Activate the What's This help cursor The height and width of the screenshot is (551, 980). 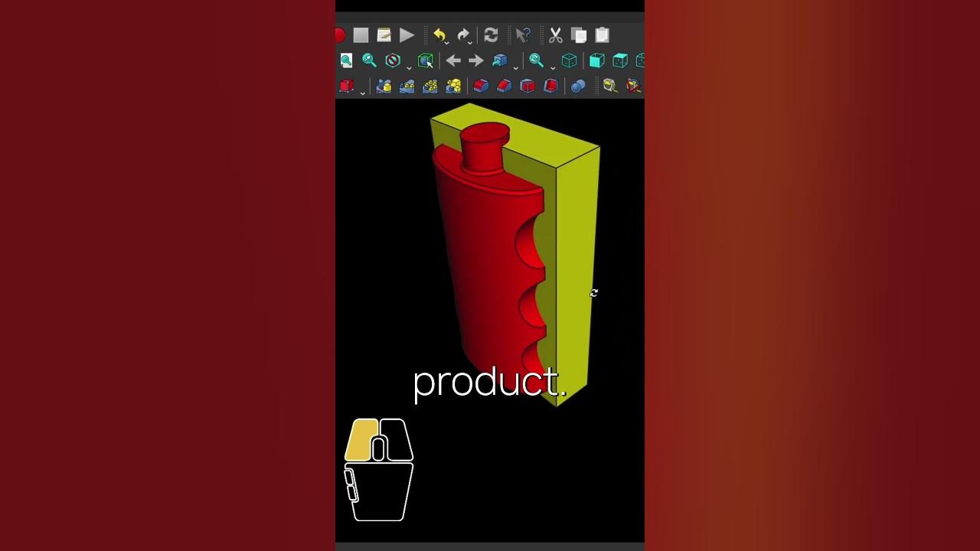[523, 35]
